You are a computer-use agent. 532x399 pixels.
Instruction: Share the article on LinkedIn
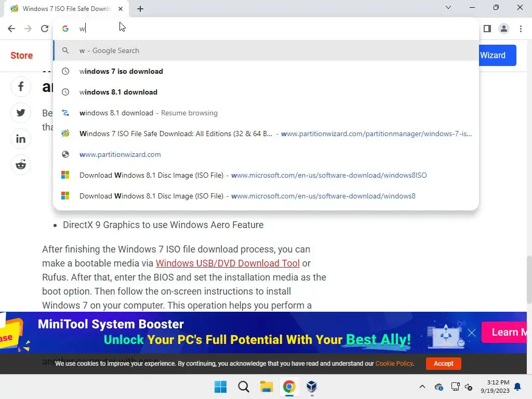click(21, 139)
